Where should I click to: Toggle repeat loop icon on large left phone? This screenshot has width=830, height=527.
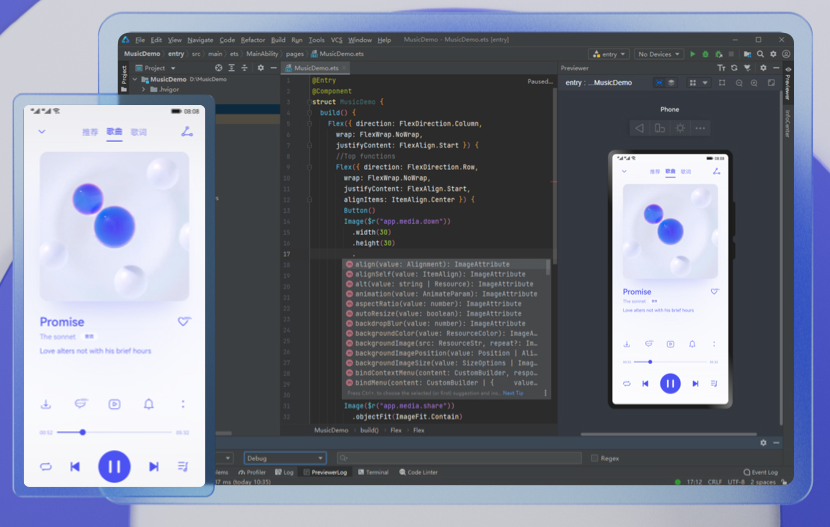46,466
